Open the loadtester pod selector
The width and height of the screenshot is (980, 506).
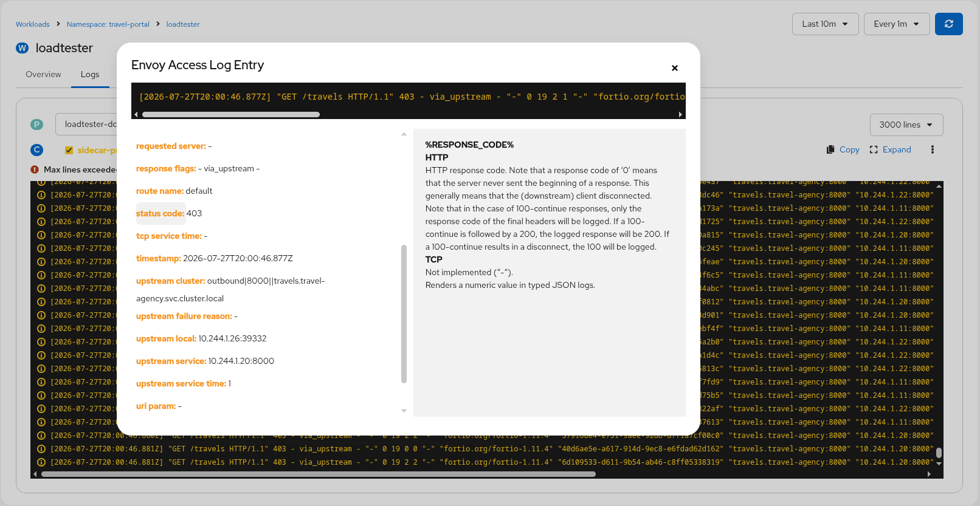click(86, 124)
